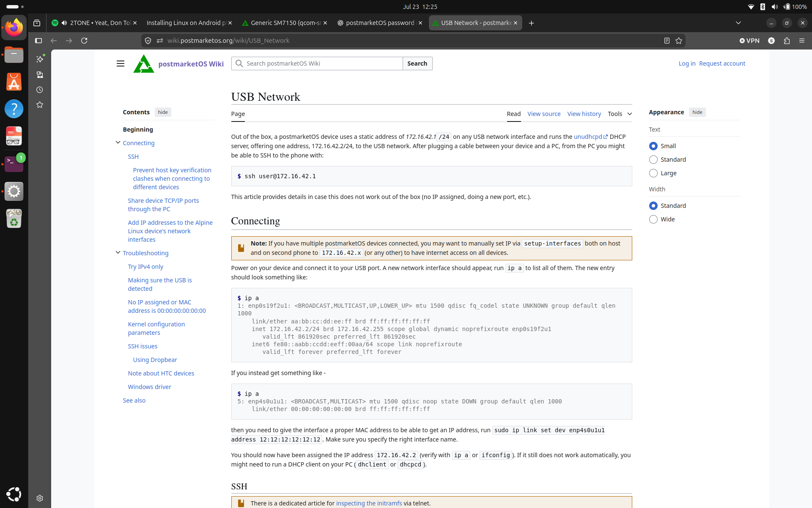
Task: Open Bookmarks star icon in sidebar
Action: 40,105
